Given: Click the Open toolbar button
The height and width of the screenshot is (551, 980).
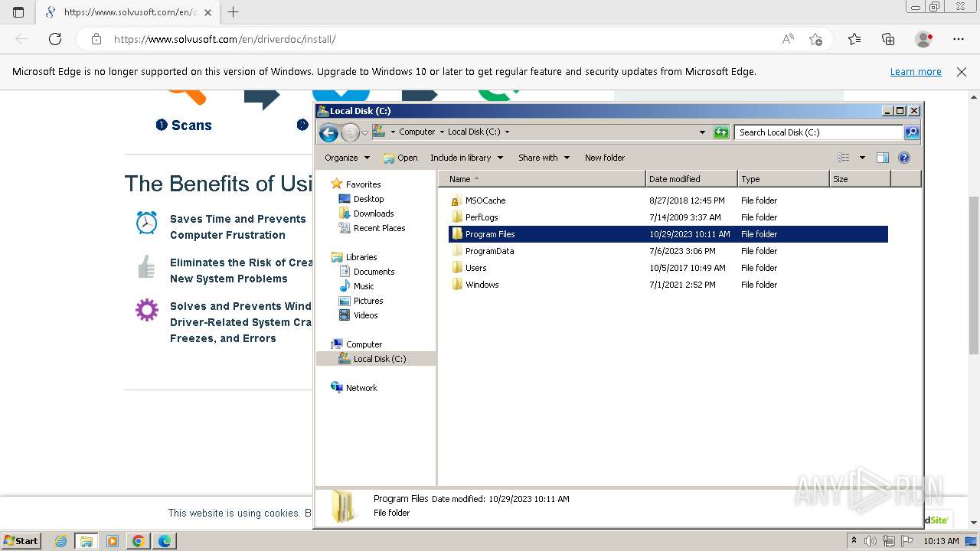Looking at the screenshot, I should click(x=400, y=158).
